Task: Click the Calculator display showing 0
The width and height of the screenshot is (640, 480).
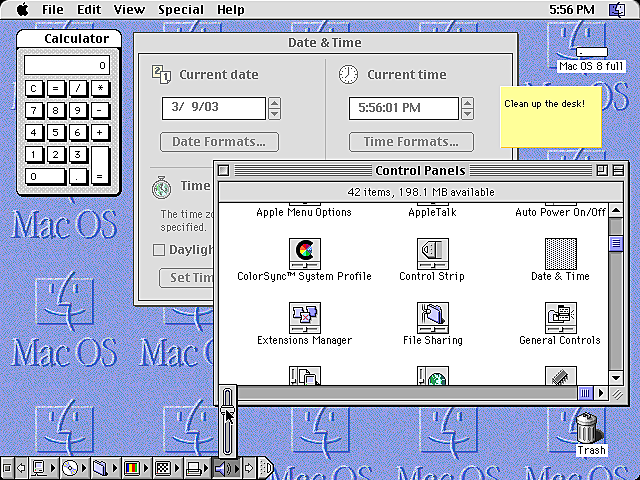Action: (67, 65)
